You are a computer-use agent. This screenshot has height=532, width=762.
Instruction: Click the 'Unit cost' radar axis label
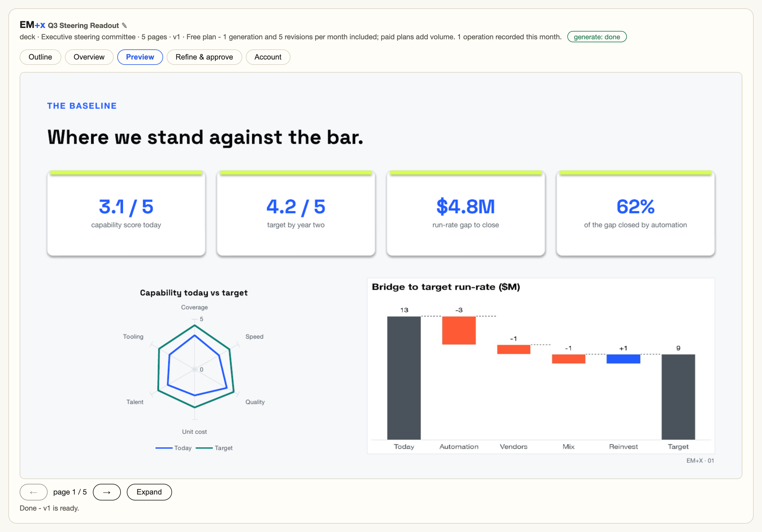point(194,432)
